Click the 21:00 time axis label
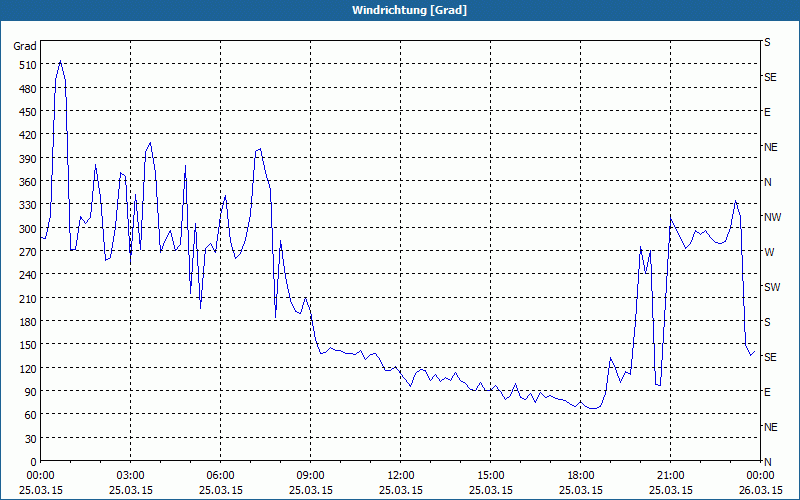This screenshot has width=800, height=500. point(670,476)
